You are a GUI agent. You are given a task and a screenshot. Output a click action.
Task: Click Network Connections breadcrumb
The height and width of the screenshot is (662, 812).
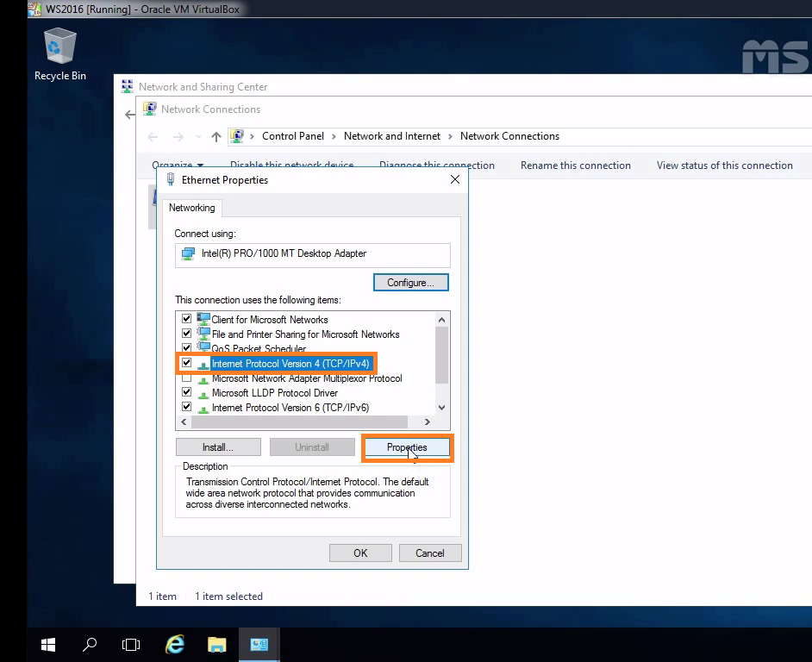click(509, 136)
